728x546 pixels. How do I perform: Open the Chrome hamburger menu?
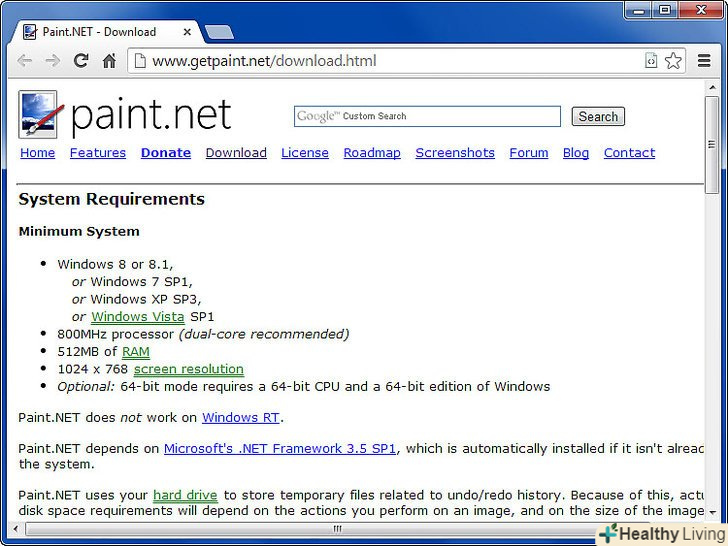pyautogui.click(x=704, y=61)
